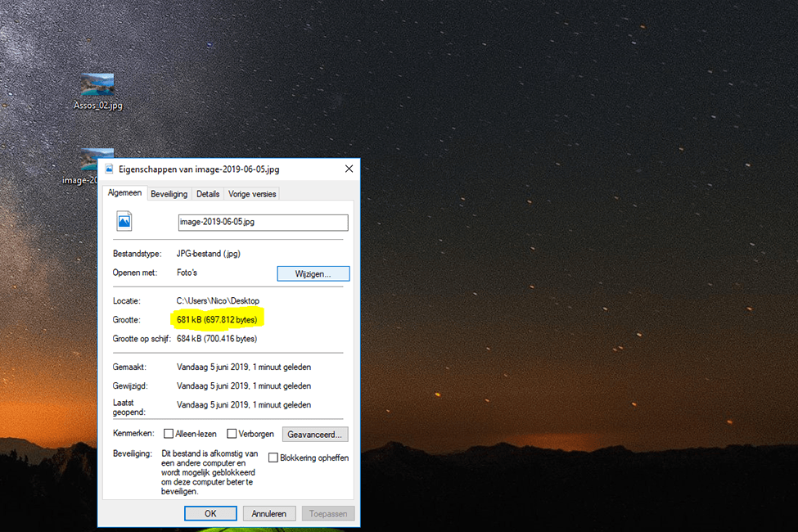Click the JPG file icon beside the filename
Image resolution: width=798 pixels, height=532 pixels.
[x=124, y=220]
